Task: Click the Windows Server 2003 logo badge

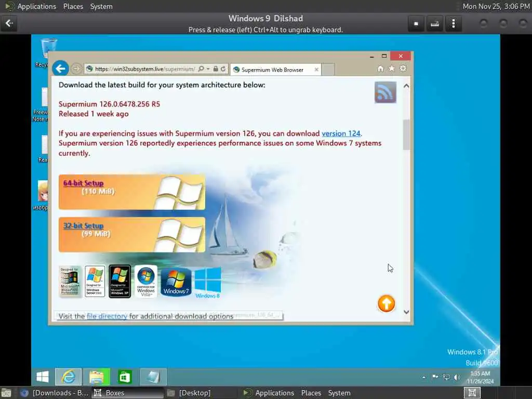Action: point(95,281)
